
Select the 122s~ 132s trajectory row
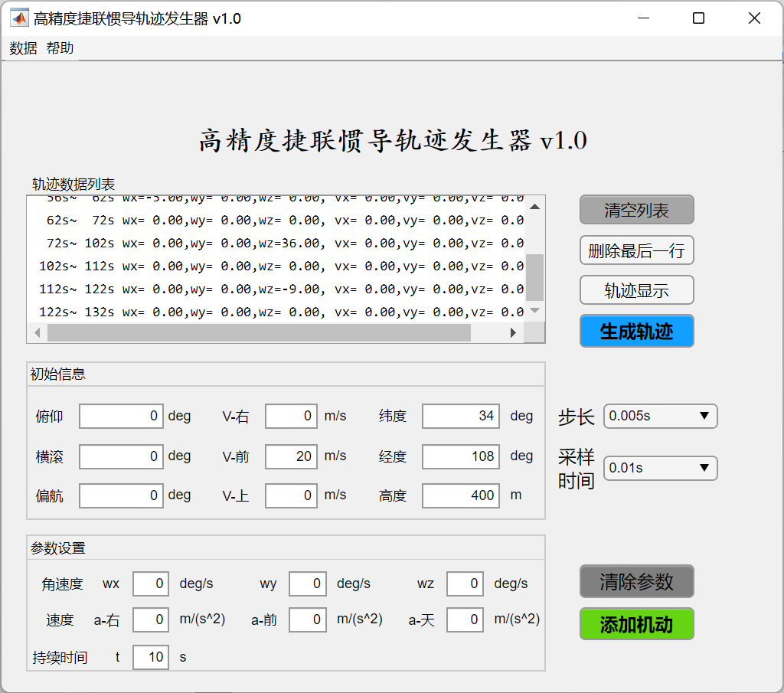pyautogui.click(x=276, y=312)
